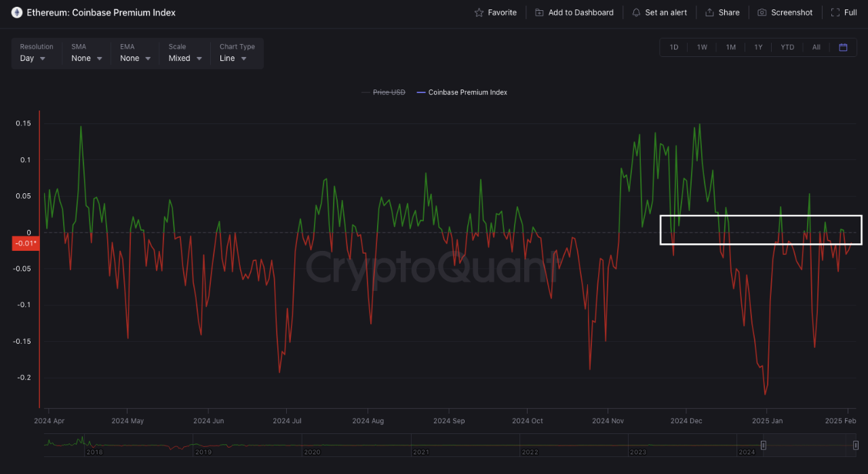Select the 1W time range

702,47
